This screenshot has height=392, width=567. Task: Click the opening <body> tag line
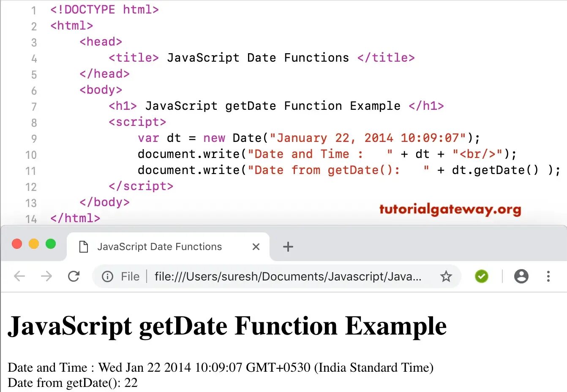pos(101,90)
